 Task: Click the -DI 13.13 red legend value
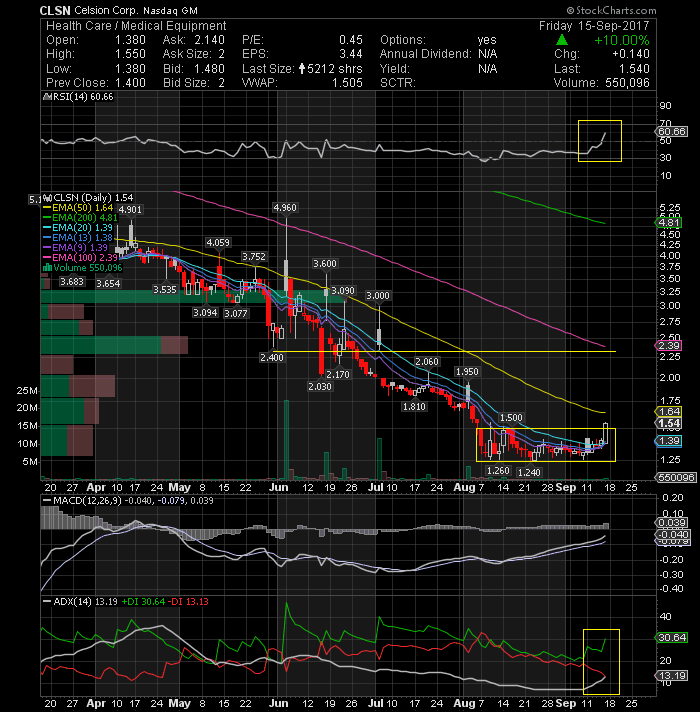(188, 602)
